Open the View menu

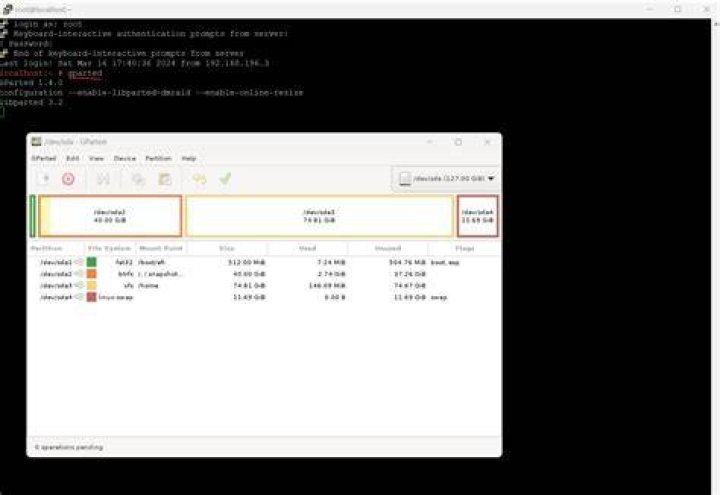click(96, 158)
